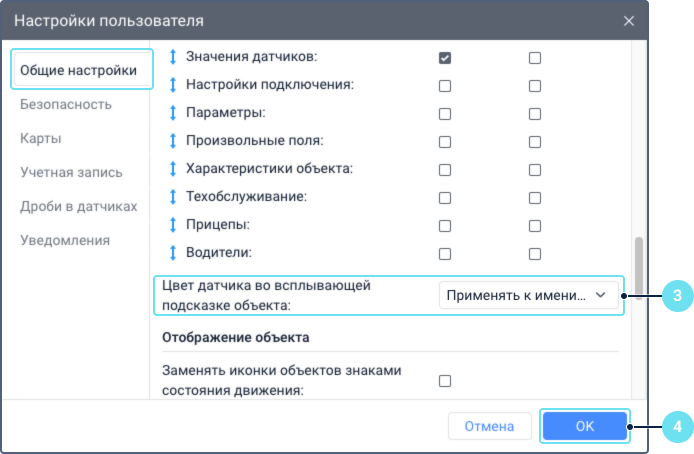Viewport: 694px width, 454px height.
Task: Enable second checkbox for Параметры row
Action: [x=535, y=114]
